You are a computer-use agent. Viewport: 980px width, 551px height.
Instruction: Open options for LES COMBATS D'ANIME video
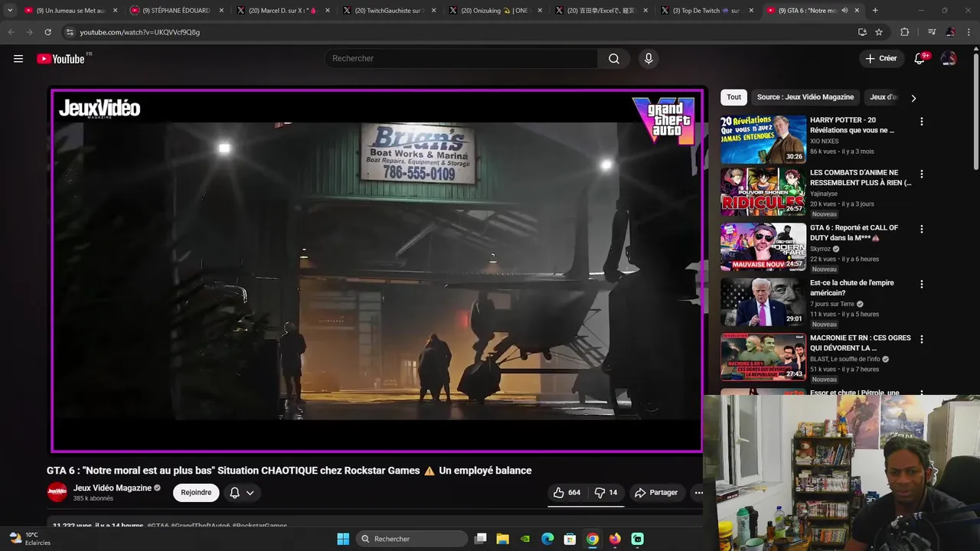[921, 174]
